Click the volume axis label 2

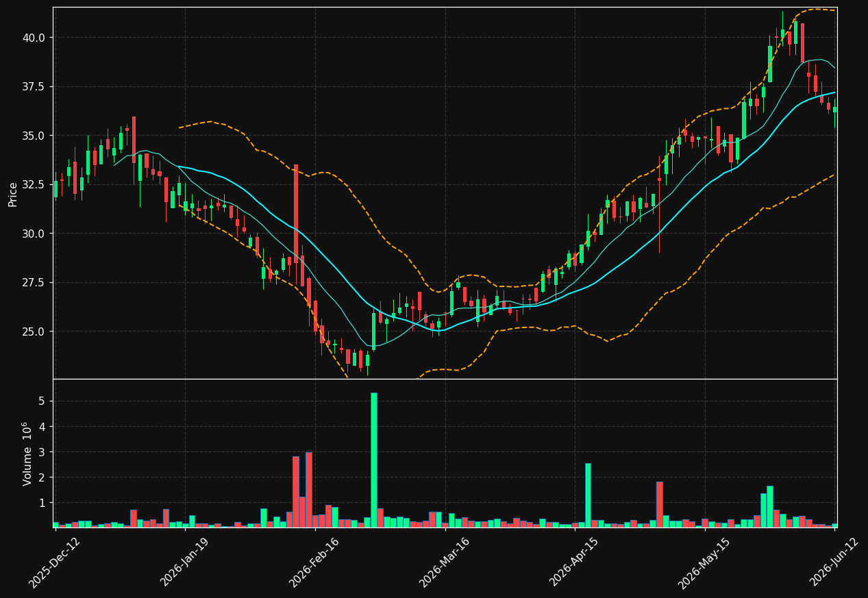41,477
